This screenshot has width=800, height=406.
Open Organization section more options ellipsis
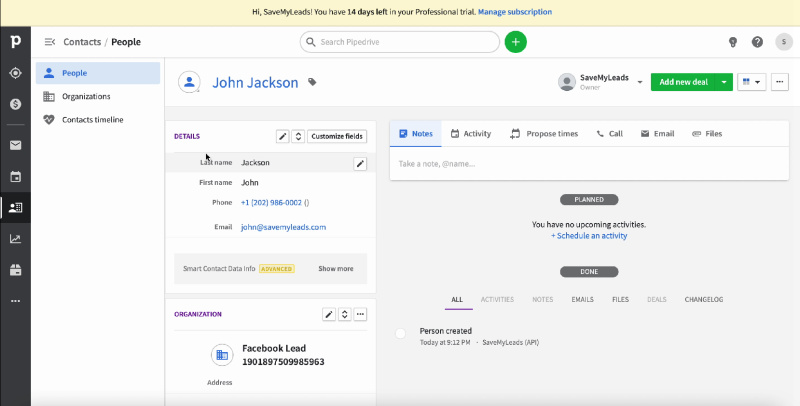click(360, 314)
